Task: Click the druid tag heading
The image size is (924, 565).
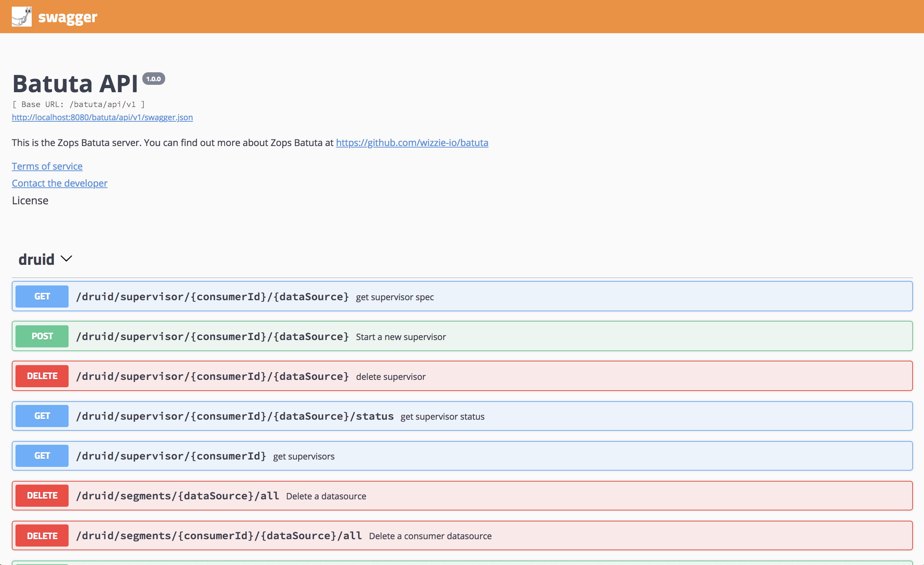Action: (x=37, y=259)
